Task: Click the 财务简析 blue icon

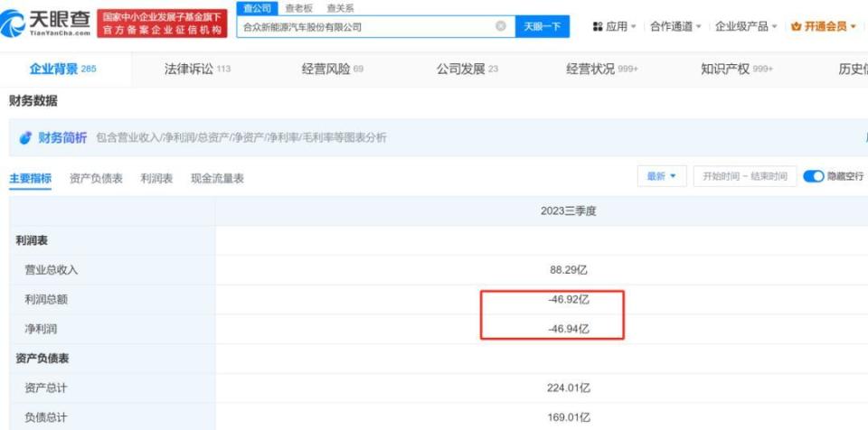Action: [x=25, y=138]
